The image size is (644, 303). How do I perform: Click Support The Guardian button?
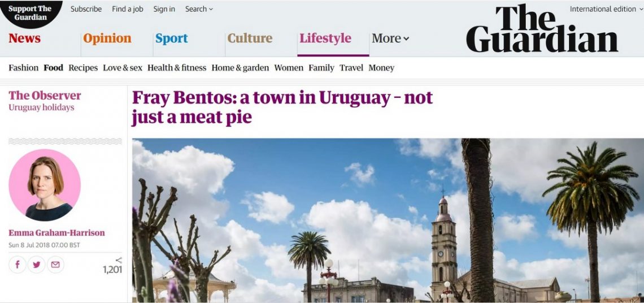tap(31, 13)
